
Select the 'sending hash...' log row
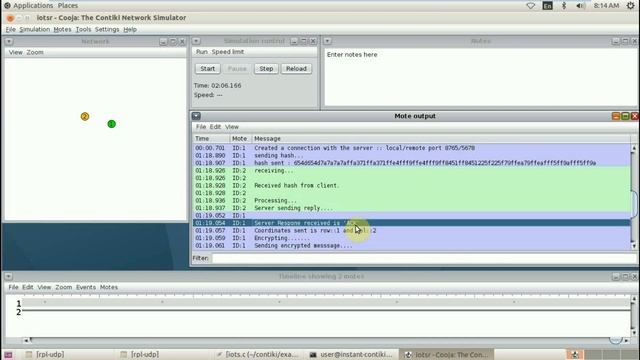point(411,156)
